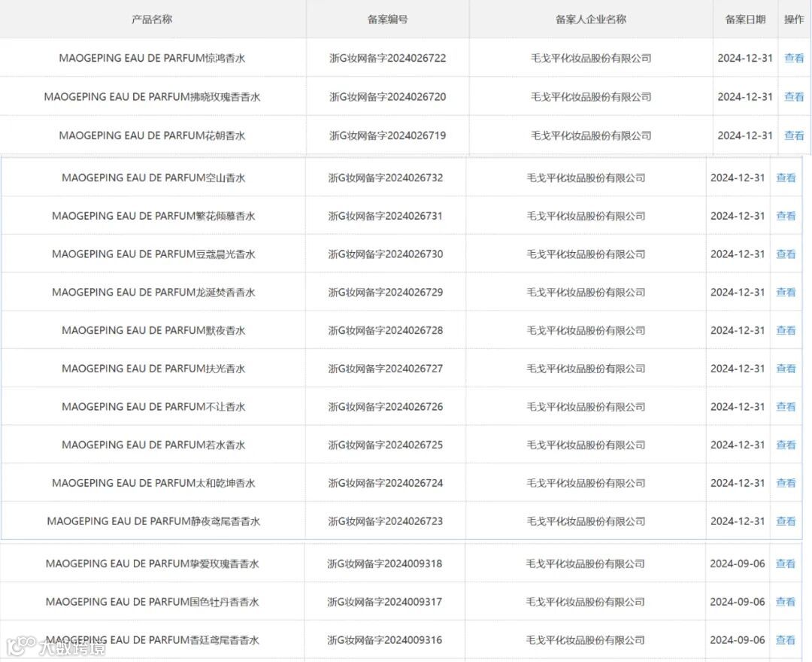Click the 操作 column header
This screenshot has width=812, height=662.
(794, 19)
